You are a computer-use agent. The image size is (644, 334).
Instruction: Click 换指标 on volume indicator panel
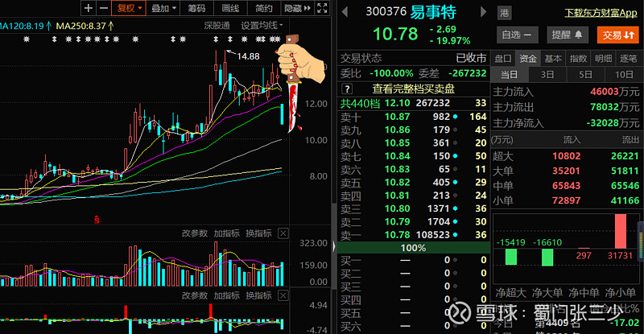click(x=258, y=233)
